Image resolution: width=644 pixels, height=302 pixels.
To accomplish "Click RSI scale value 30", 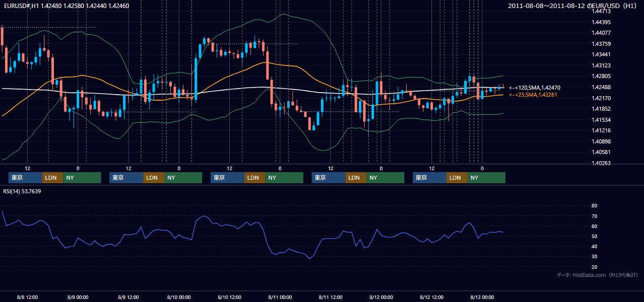I will coord(594,257).
